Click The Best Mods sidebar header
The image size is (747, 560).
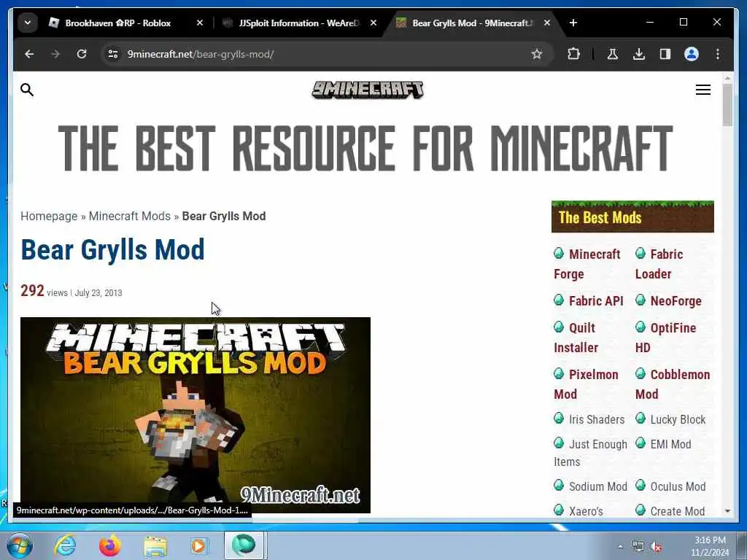point(632,217)
